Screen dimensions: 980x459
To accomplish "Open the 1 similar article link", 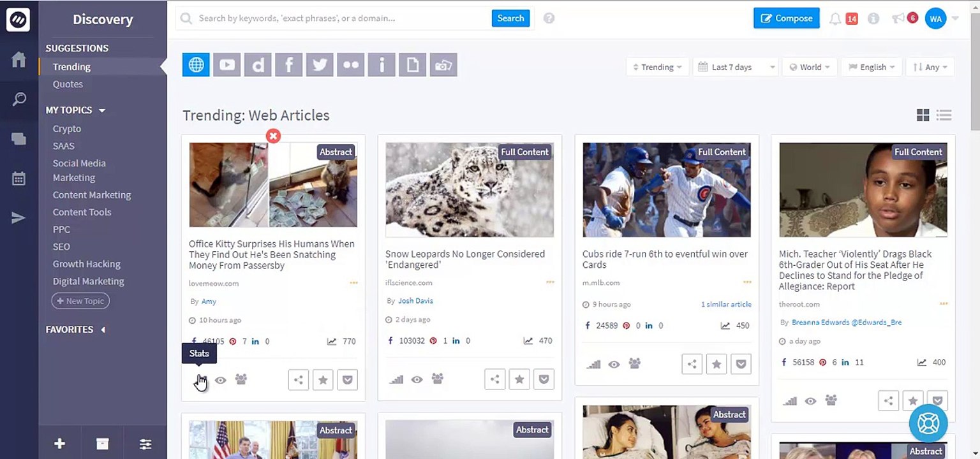I will click(726, 305).
